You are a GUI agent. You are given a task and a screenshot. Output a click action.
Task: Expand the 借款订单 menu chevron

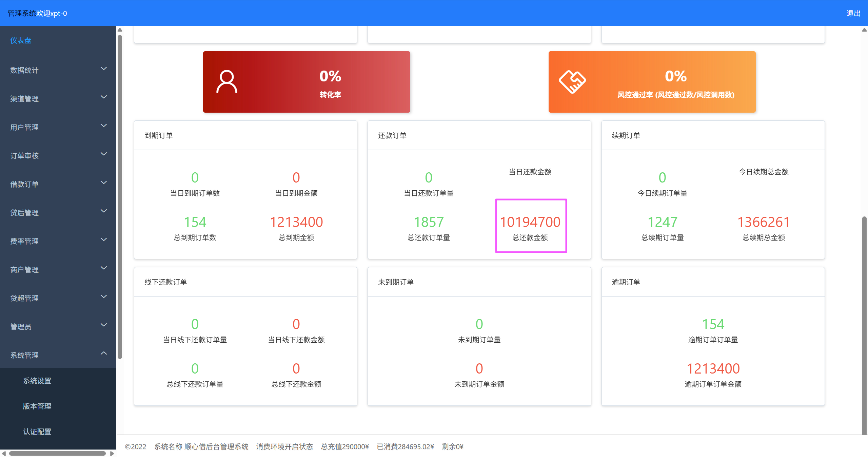coord(104,183)
